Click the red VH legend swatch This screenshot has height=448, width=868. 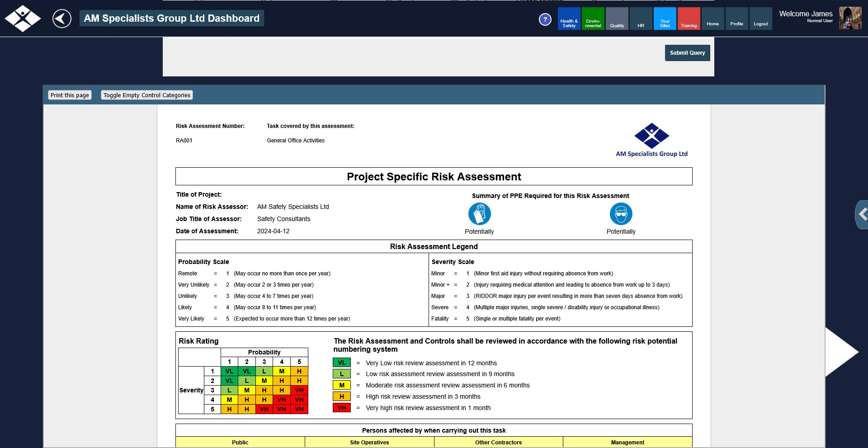[342, 408]
